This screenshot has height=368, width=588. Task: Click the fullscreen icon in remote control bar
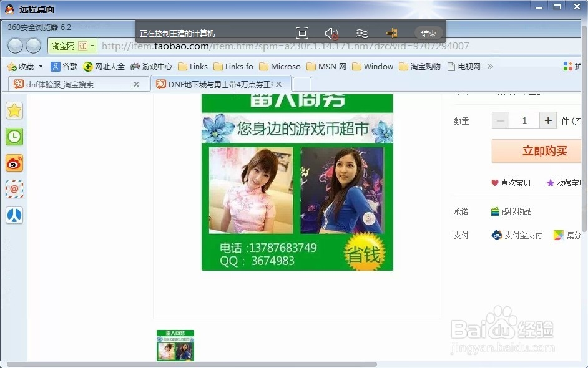(302, 33)
